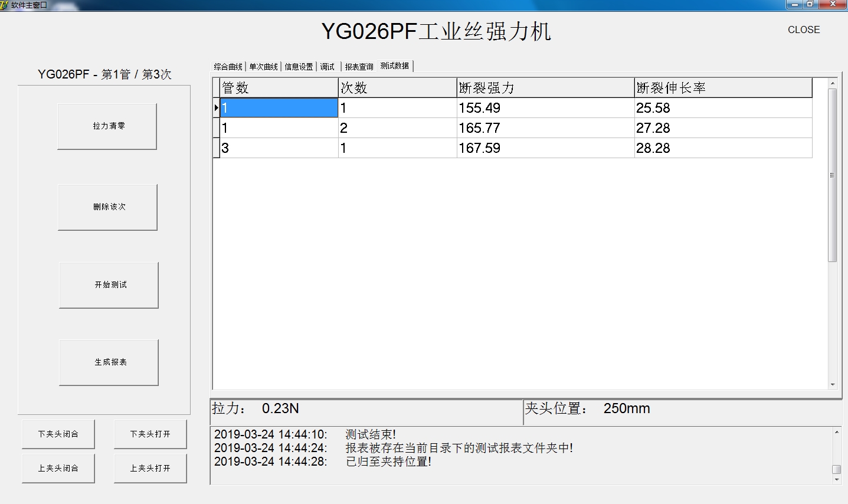Click the 断裂强力 column header
This screenshot has width=848, height=504.
[x=546, y=88]
